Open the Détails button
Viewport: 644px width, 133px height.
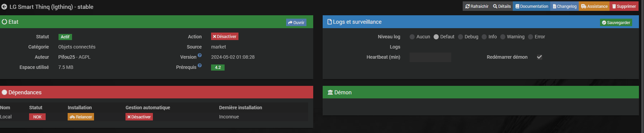502,6
